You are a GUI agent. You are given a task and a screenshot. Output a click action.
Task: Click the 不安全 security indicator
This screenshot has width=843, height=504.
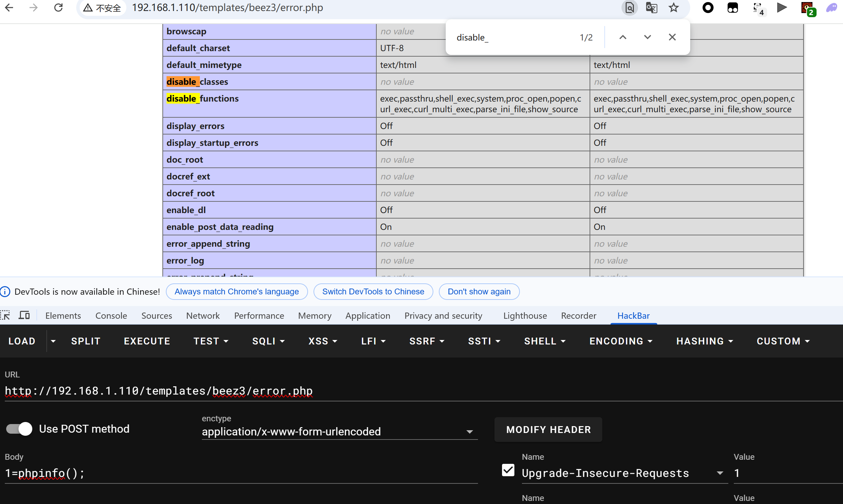pyautogui.click(x=102, y=8)
